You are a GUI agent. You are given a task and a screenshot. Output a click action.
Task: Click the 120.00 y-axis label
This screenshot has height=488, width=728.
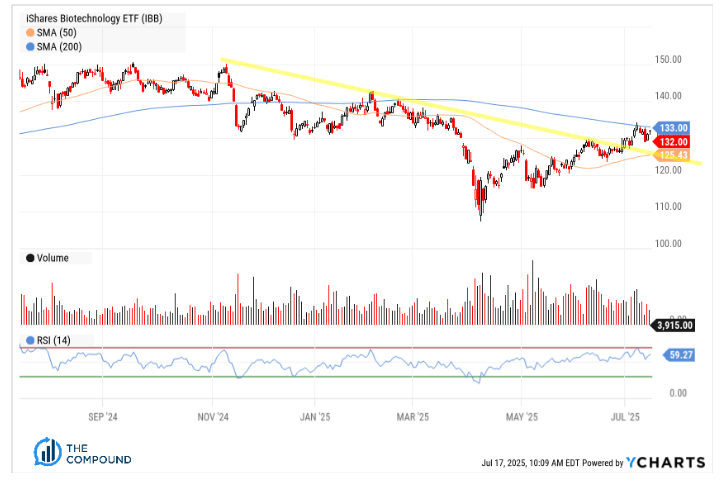pyautogui.click(x=668, y=170)
